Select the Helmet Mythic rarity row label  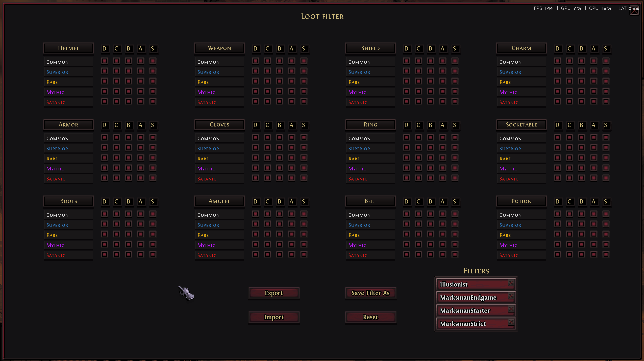click(x=68, y=92)
